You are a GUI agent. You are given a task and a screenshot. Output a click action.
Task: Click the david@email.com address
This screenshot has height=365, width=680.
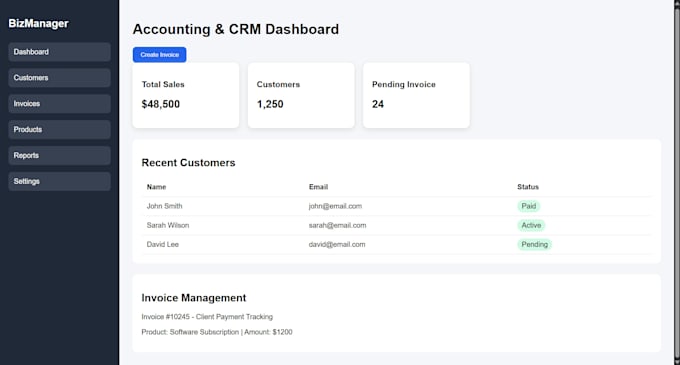click(337, 244)
